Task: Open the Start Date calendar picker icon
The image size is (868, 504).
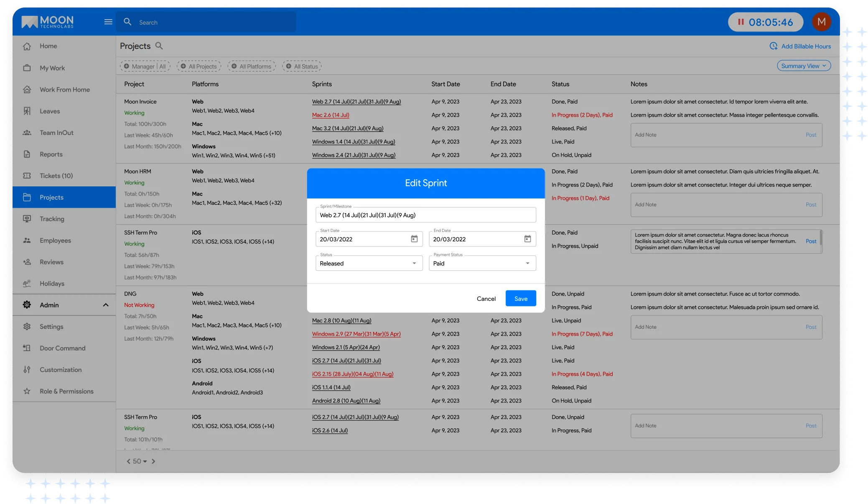Action: pos(414,239)
